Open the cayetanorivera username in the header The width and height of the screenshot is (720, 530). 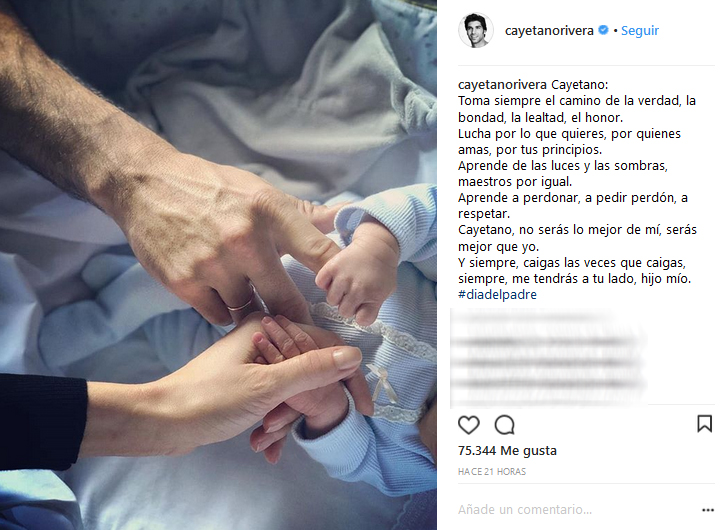pos(549,31)
